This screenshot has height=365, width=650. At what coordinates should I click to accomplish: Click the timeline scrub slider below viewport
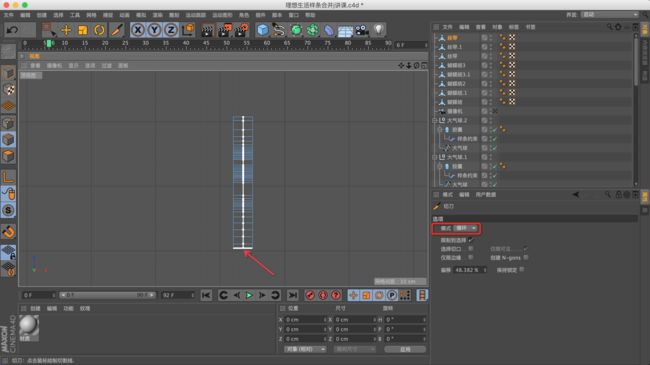[x=107, y=295]
